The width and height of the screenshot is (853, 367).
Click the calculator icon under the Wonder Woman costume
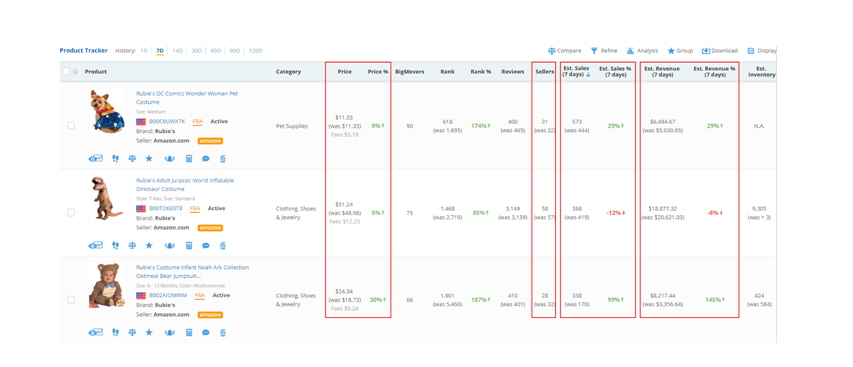coord(189,158)
